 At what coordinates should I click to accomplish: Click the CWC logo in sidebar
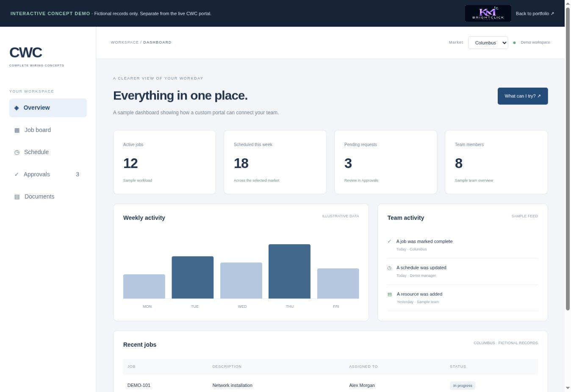pos(26,52)
